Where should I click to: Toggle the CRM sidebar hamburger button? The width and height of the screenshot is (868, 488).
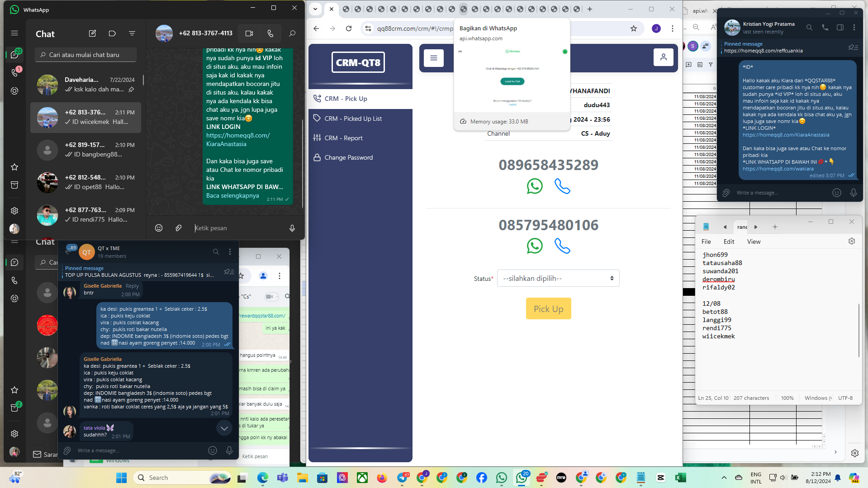tap(434, 57)
